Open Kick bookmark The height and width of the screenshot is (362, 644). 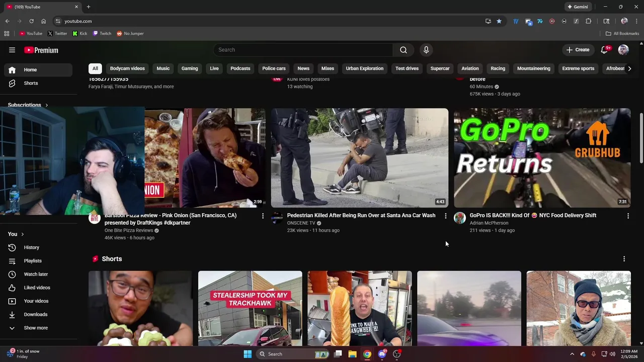[x=80, y=34]
